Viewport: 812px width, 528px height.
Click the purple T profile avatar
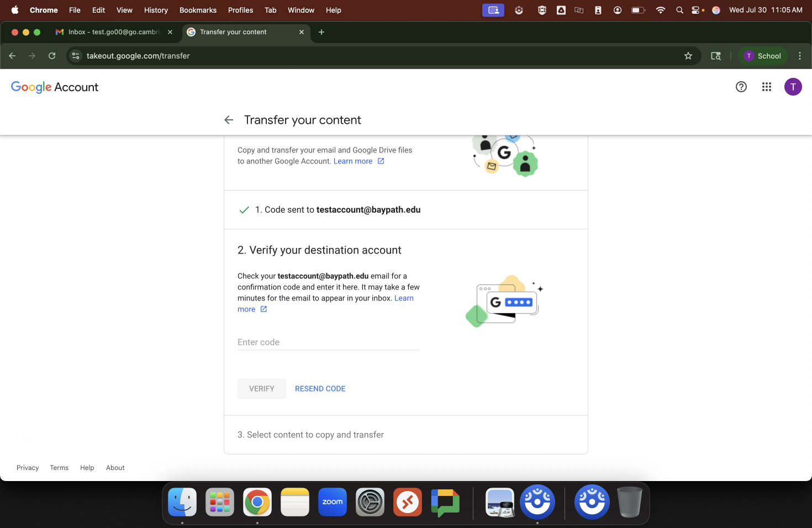[793, 87]
